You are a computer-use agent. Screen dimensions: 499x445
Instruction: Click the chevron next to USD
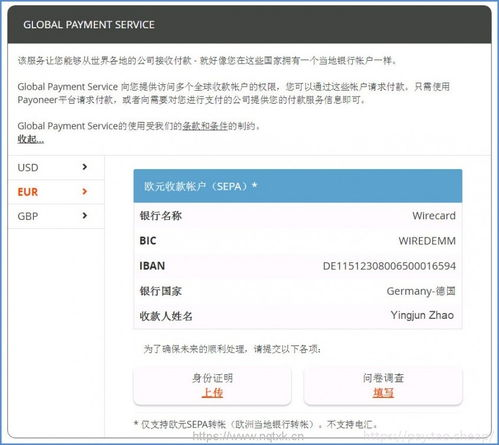tap(85, 167)
